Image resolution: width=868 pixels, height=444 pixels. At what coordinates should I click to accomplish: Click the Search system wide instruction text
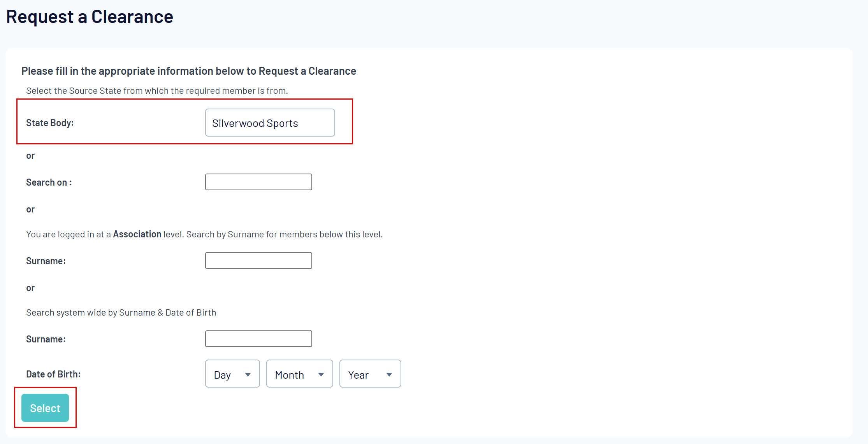pyautogui.click(x=121, y=313)
